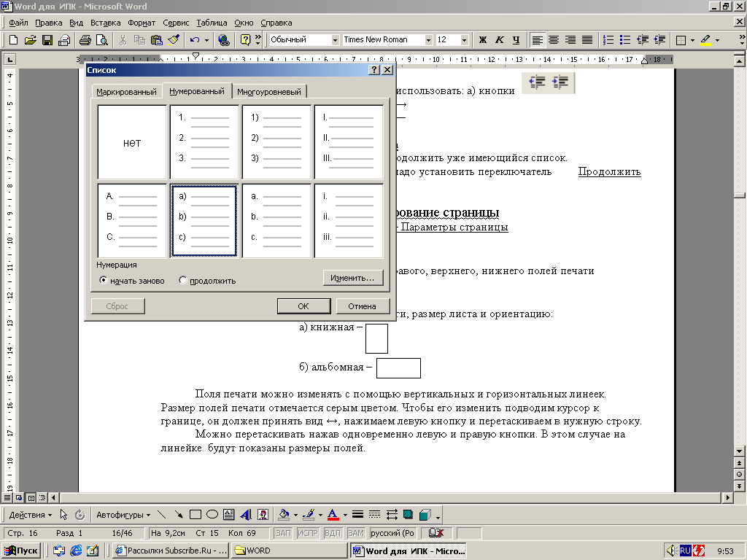747x560 pixels.
Task: Open the Действия drawing menu
Action: (31, 515)
